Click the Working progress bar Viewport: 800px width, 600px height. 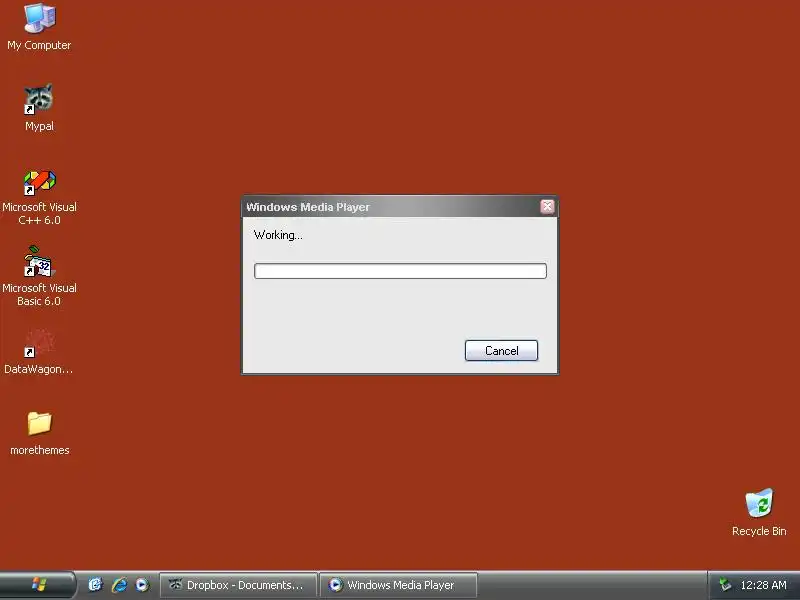tap(400, 271)
